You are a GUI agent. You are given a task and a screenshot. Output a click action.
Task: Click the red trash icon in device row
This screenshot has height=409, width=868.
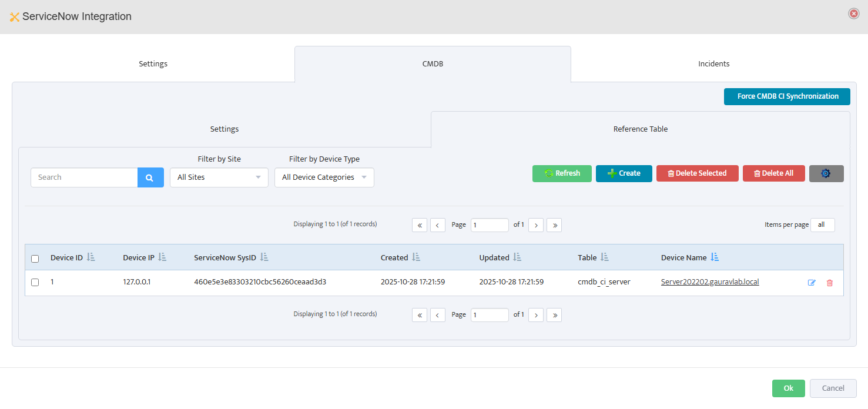click(x=830, y=283)
